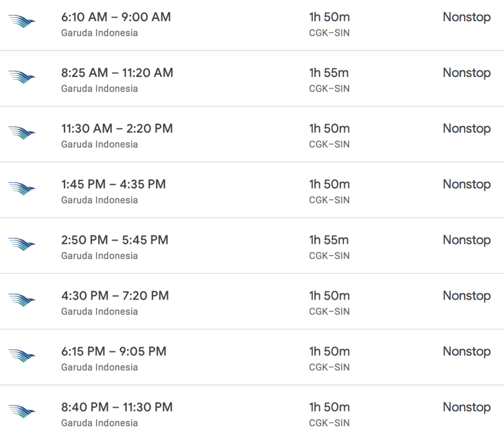Screen dimensions: 504x438
Task: Click Garuda logo for 8:25 AM flight
Action: 22,77
